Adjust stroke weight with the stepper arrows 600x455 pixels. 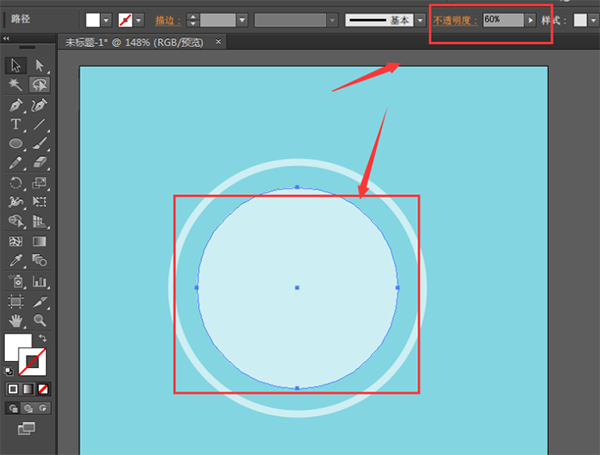[193, 20]
